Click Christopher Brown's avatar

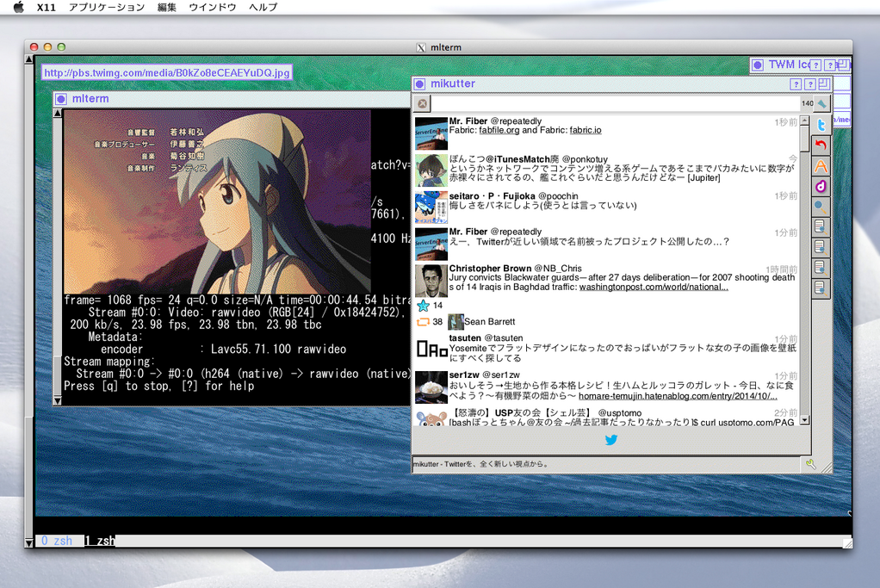point(431,281)
